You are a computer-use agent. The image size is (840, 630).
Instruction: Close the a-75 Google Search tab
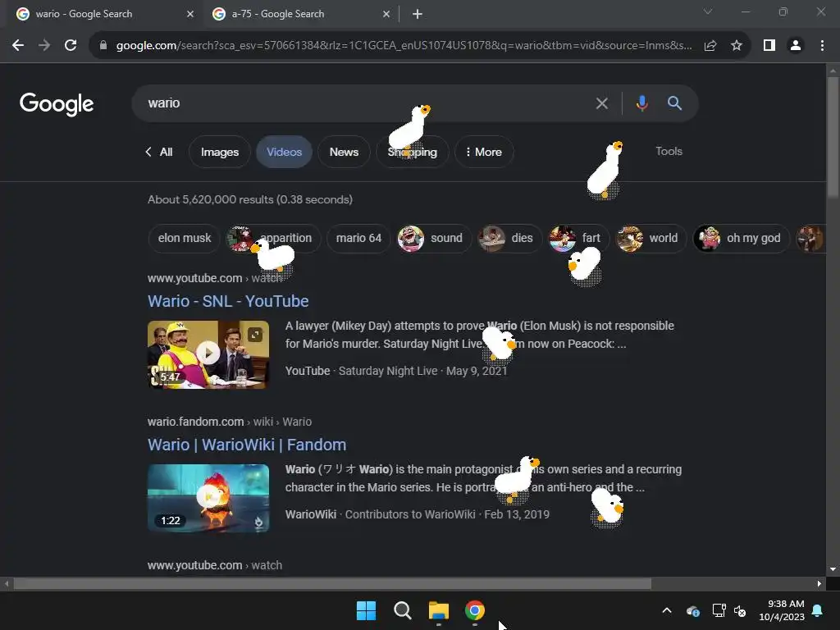pos(386,14)
